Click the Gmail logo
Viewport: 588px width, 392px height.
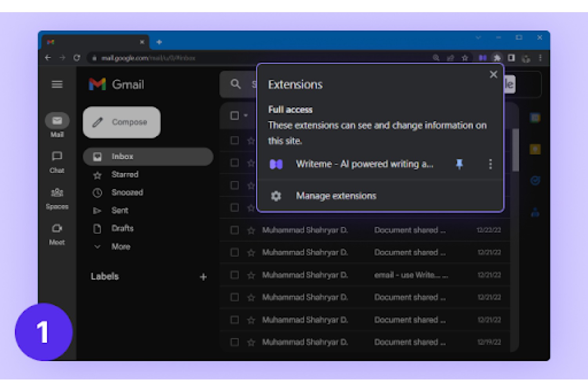pyautogui.click(x=116, y=84)
